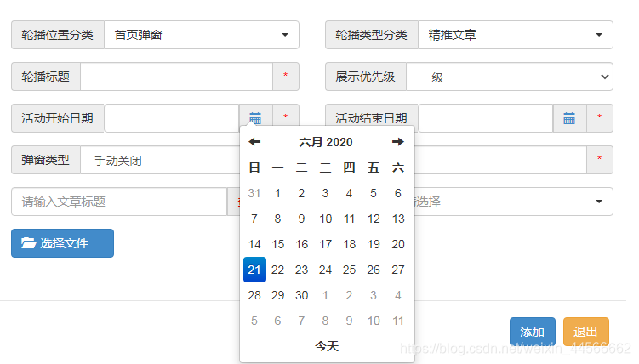This screenshot has width=639, height=364.
Task: Select date 26 in June calendar
Action: pos(374,270)
